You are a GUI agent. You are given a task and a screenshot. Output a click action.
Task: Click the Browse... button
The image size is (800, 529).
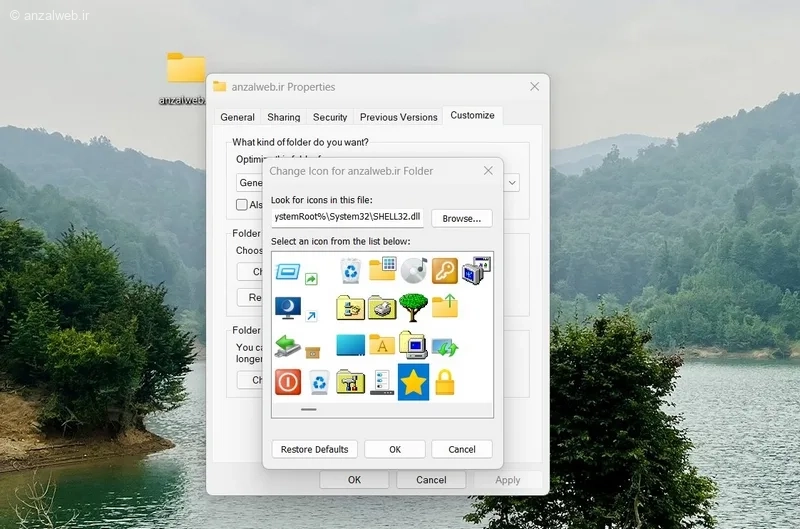[x=462, y=218]
